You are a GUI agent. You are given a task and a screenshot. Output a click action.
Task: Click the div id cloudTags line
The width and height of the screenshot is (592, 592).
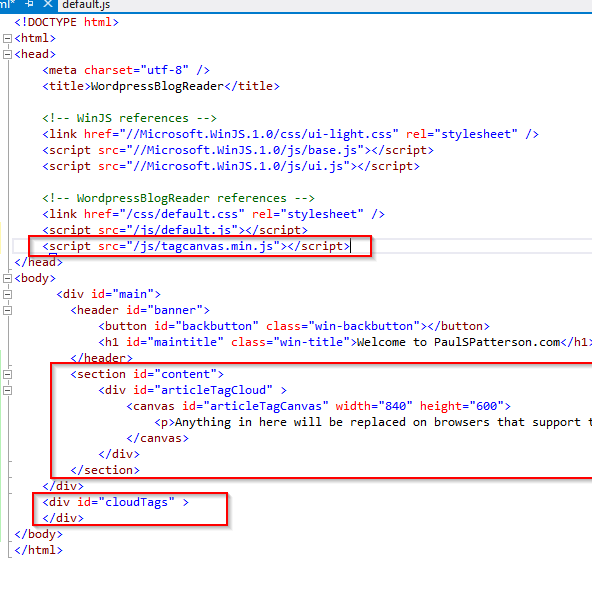(x=115, y=502)
